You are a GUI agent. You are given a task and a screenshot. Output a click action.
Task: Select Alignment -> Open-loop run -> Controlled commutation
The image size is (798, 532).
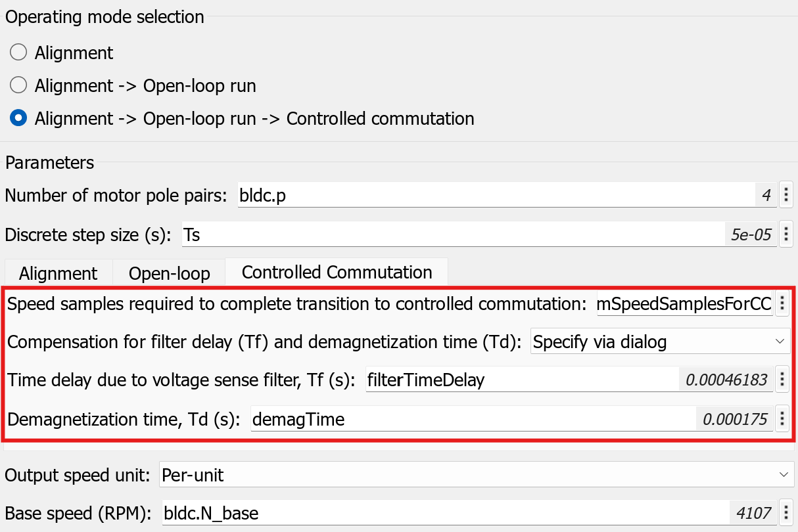[x=18, y=119]
